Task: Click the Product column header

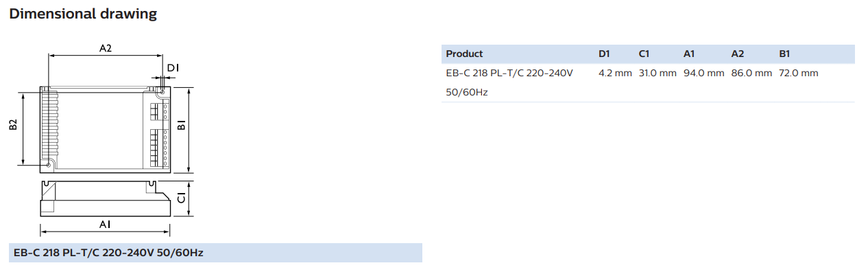Action: pyautogui.click(x=464, y=54)
